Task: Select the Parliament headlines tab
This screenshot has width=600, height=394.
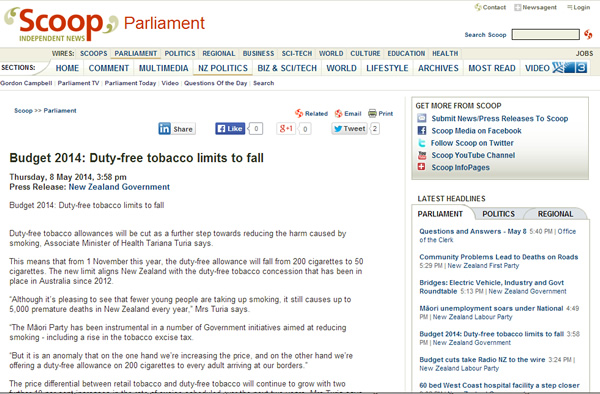Action: [440, 214]
